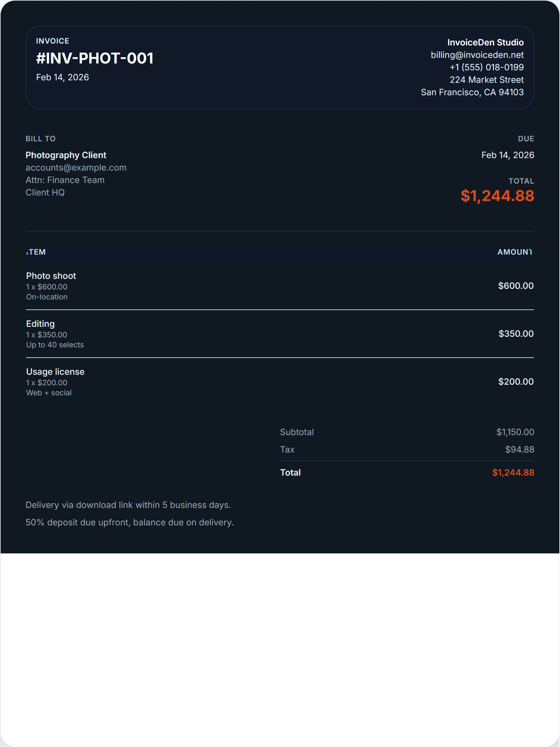This screenshot has width=560, height=747.
Task: Click the ITEM column header
Action: [x=36, y=252]
